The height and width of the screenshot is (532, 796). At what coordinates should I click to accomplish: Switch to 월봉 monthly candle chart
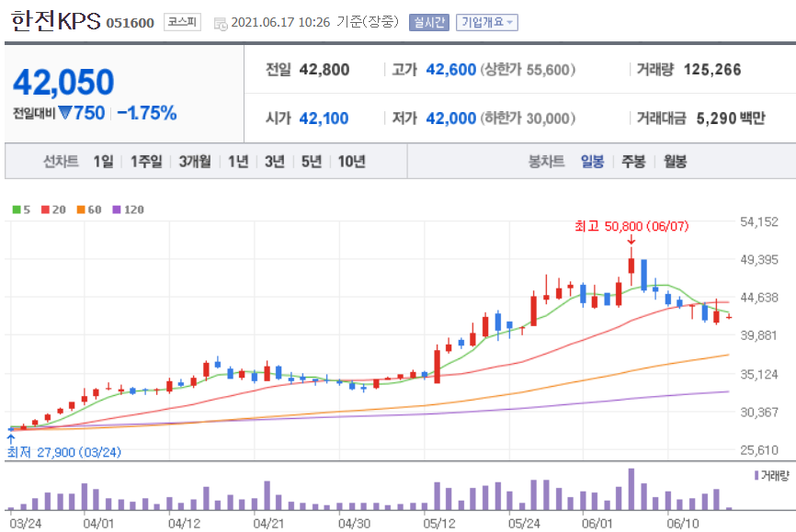(676, 162)
